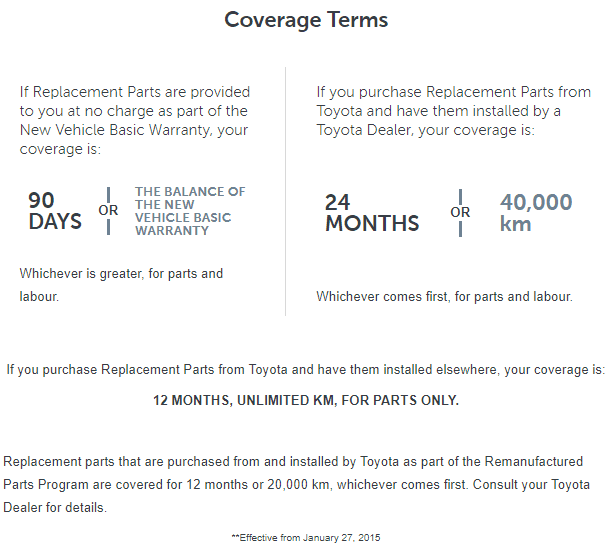Click the Remanufactured Parts Program paragraph
612x546 pixels.
coord(297,484)
